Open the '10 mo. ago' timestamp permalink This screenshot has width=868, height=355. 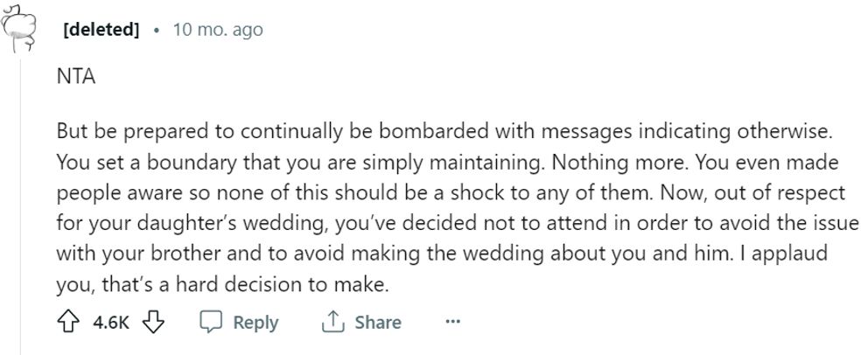pos(218,31)
